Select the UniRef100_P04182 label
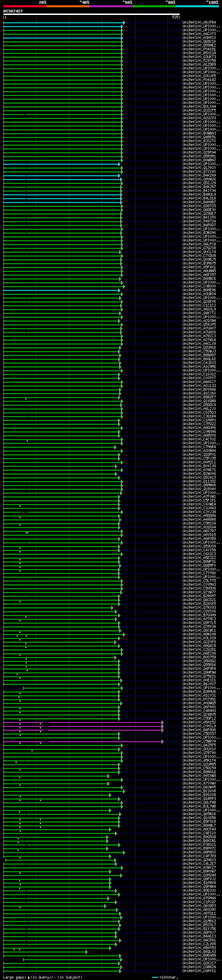Viewport: 222px width, 980px height. coord(199,80)
